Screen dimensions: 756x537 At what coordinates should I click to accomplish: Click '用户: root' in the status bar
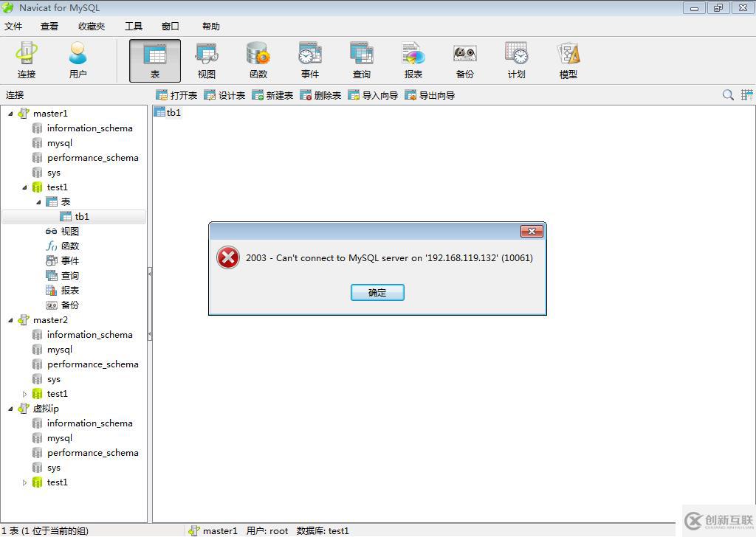(x=267, y=531)
